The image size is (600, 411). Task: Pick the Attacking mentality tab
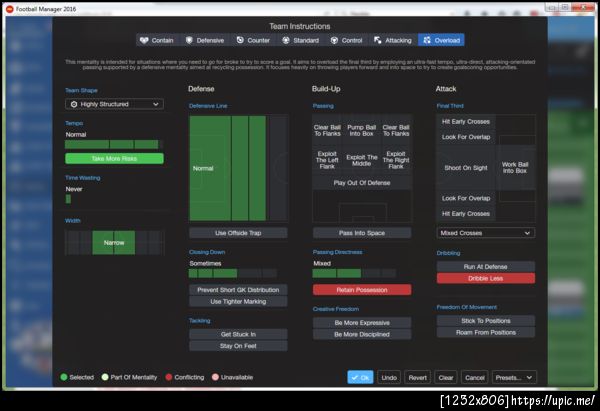click(393, 40)
